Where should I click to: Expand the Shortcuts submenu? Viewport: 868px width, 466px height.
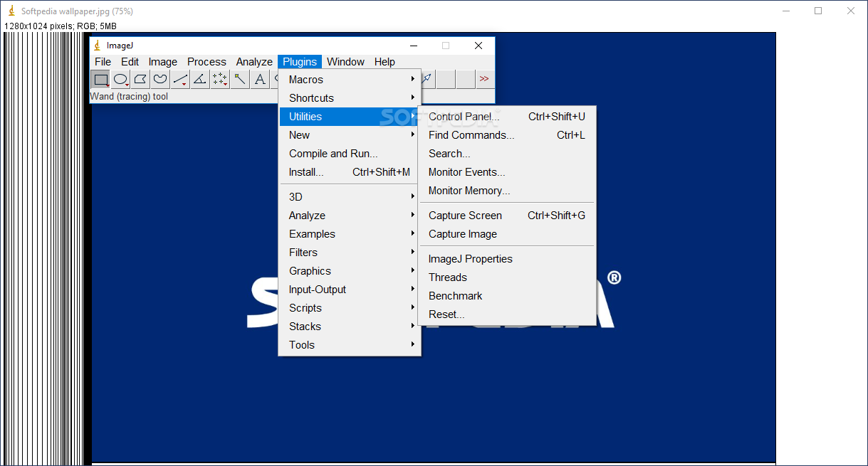coord(350,98)
